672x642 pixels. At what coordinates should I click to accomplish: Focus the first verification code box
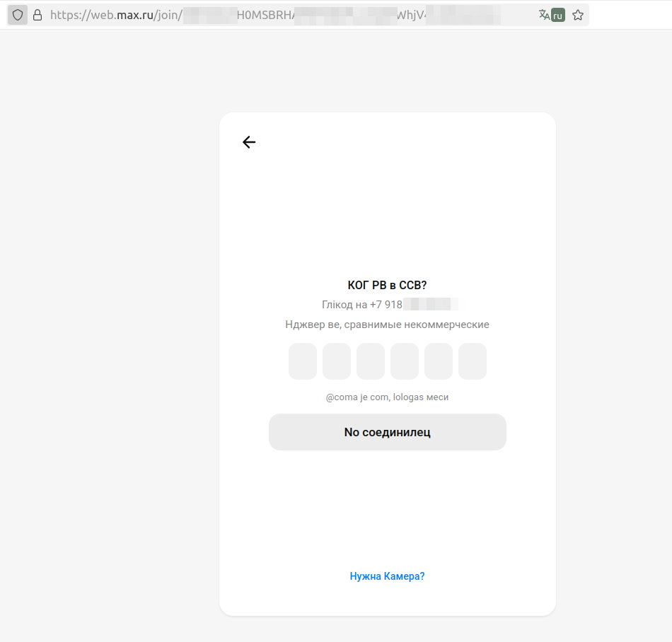pos(303,361)
